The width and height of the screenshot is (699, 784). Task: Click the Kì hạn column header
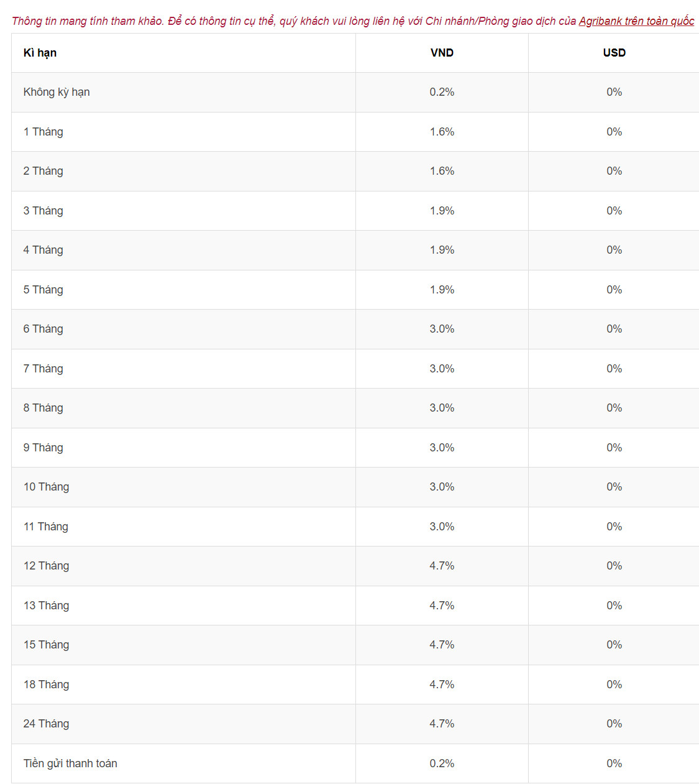coord(40,53)
